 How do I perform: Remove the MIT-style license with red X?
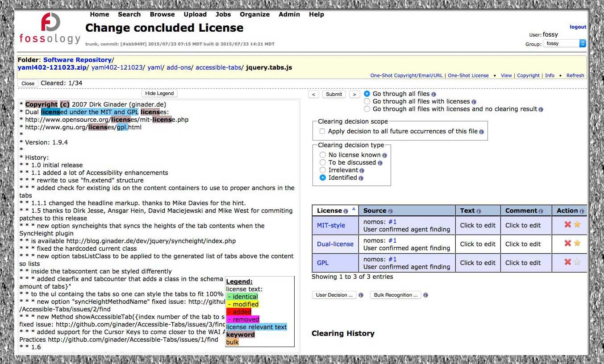[567, 225]
